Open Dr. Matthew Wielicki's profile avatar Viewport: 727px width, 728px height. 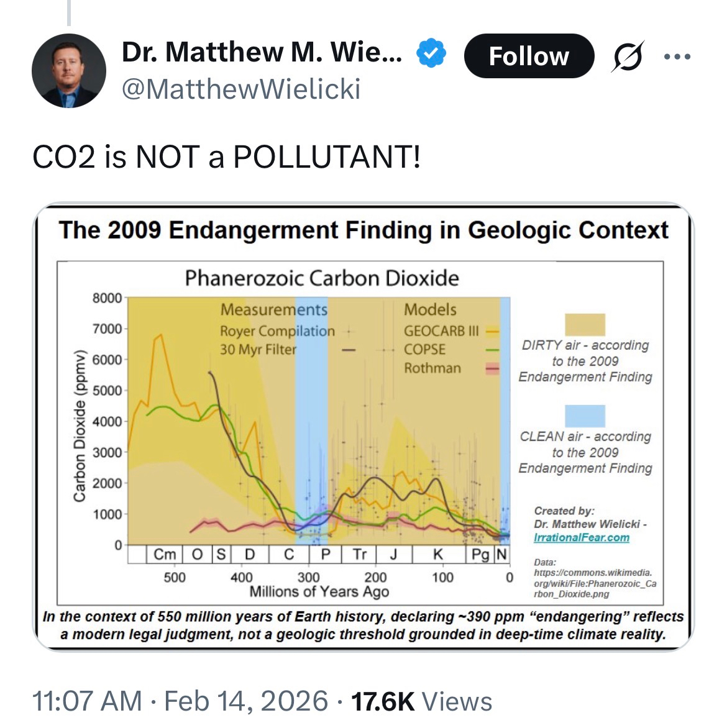(x=69, y=71)
